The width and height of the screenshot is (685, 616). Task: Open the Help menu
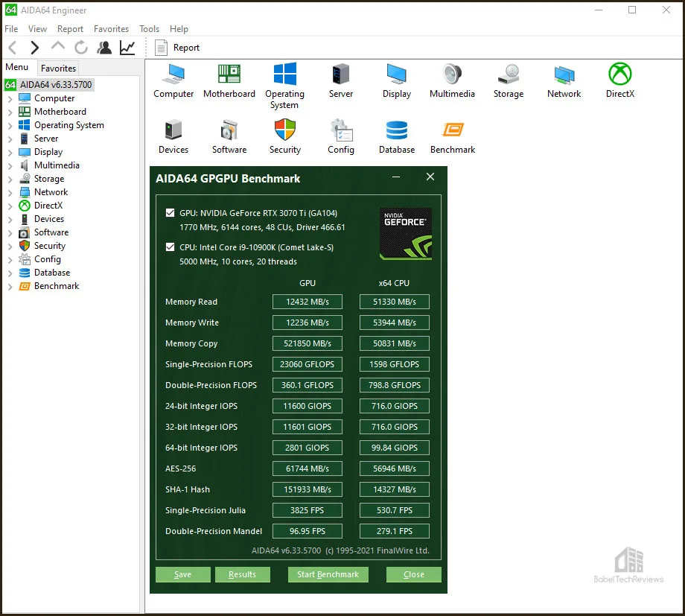(179, 29)
